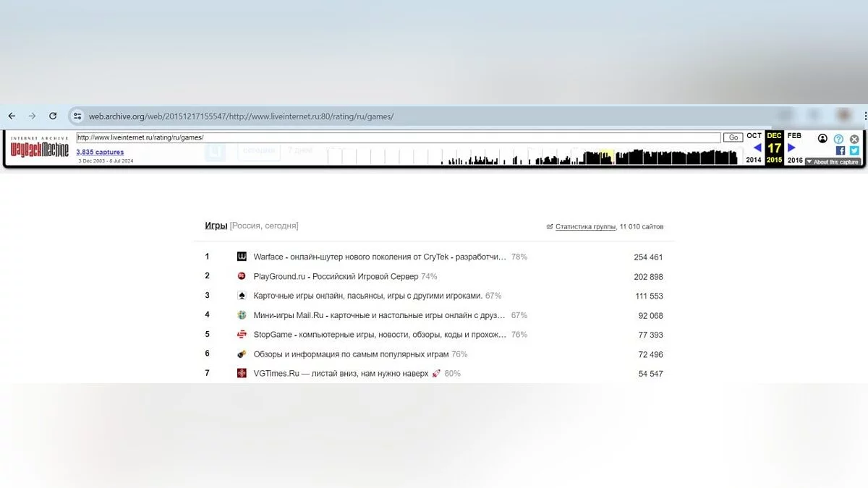The image size is (868, 488).
Task: Open the browser three-dot menu
Action: pos(864,116)
